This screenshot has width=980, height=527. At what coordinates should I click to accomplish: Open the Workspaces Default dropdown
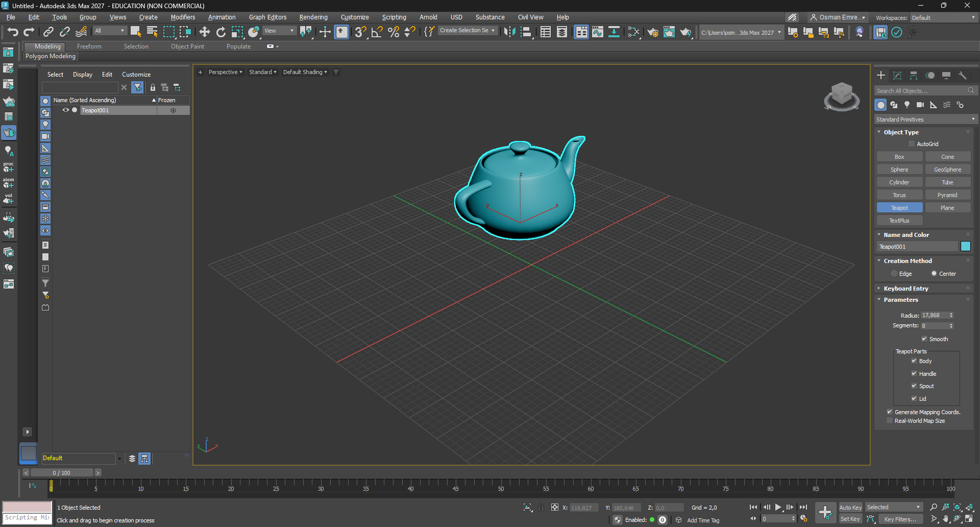[x=943, y=18]
